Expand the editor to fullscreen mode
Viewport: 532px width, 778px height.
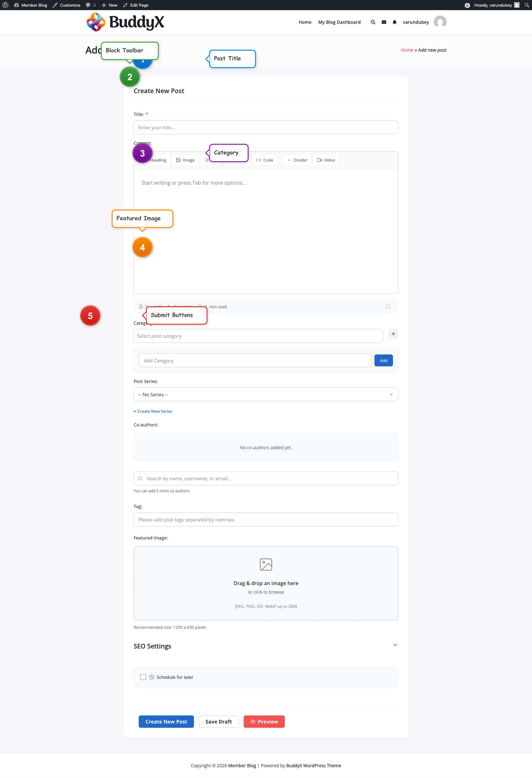point(388,306)
